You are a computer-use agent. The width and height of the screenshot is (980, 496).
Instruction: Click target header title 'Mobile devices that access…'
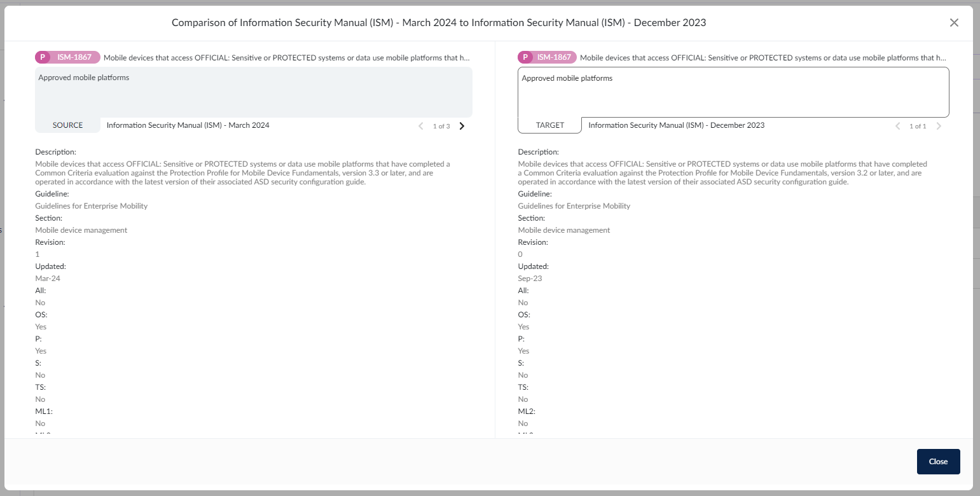coord(764,57)
